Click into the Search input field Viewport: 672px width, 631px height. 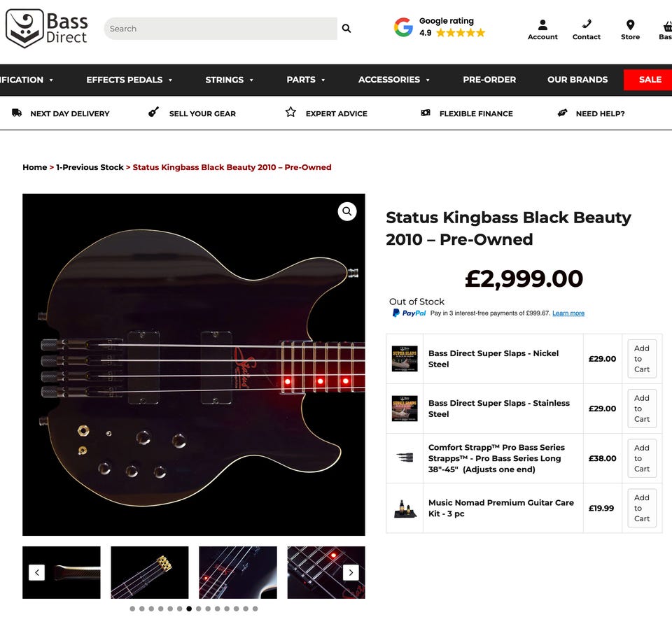click(x=220, y=29)
